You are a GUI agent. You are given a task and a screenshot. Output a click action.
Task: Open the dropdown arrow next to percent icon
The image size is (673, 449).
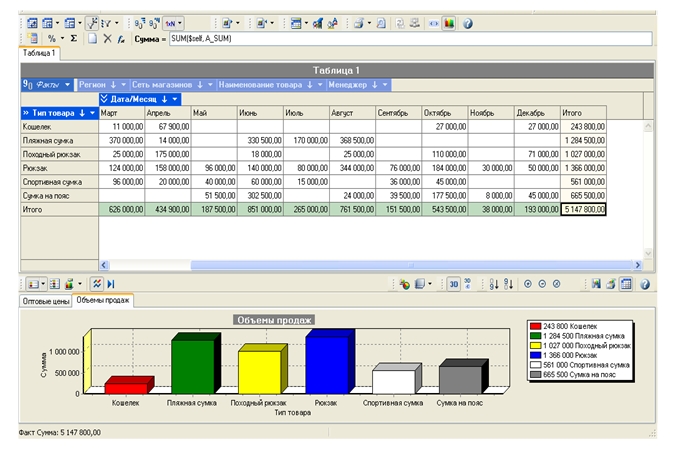62,39
